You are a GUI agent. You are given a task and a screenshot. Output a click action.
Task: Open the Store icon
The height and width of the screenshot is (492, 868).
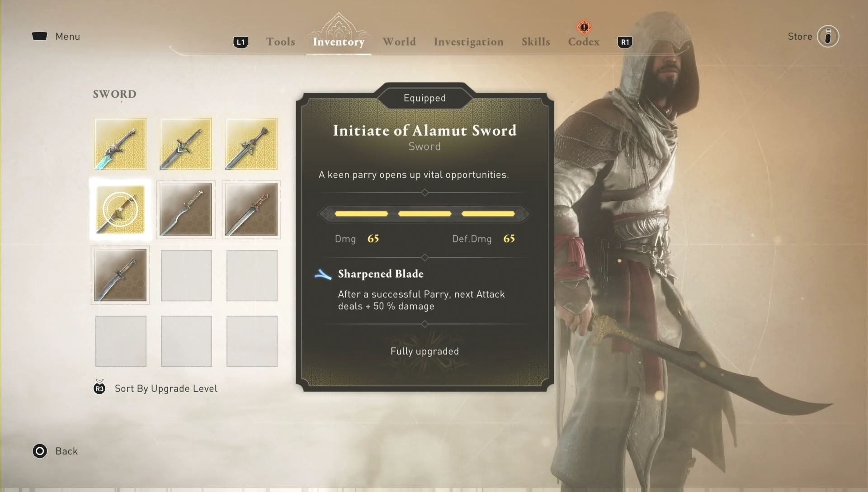[x=828, y=37]
